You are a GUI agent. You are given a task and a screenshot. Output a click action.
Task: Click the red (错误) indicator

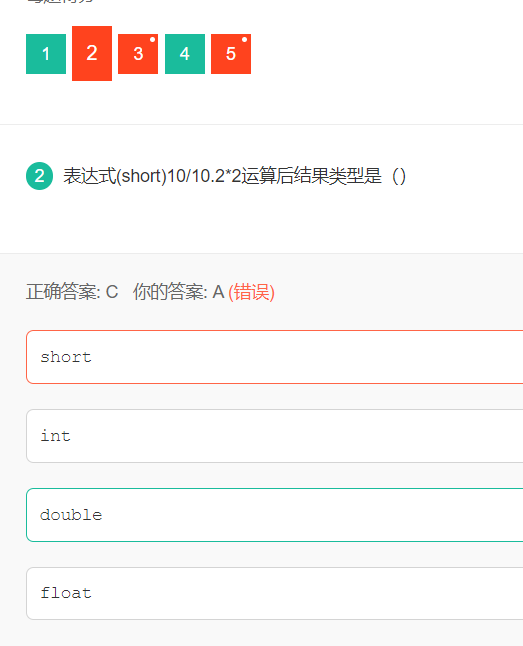251,292
